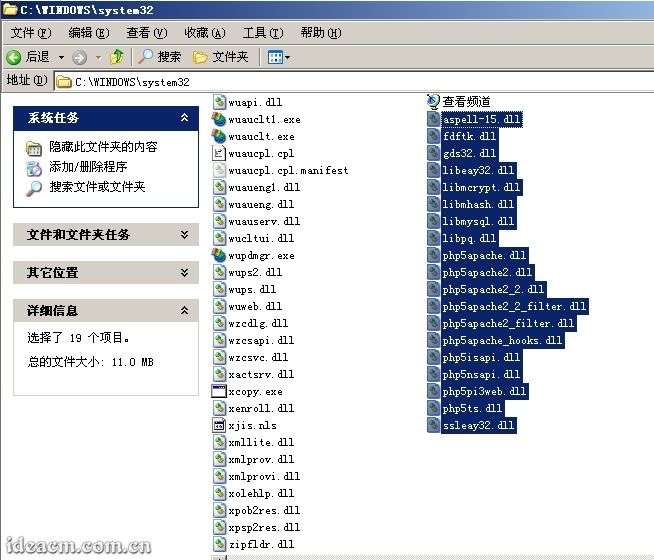Click the 隐藏此文件夹的内容 link
This screenshot has height=560, width=654.
point(103,147)
